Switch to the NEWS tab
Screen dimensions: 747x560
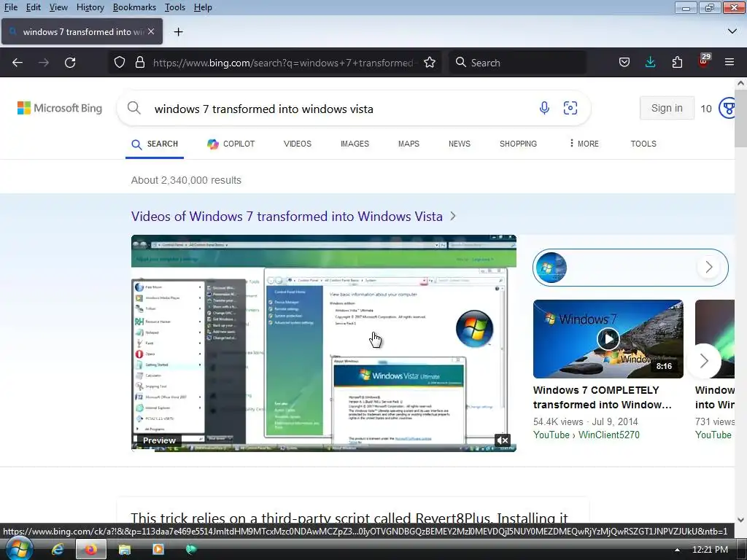click(x=460, y=144)
